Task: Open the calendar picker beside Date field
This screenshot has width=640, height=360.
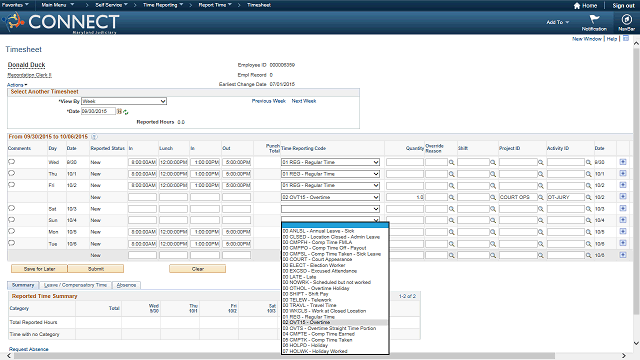Action: (119, 111)
